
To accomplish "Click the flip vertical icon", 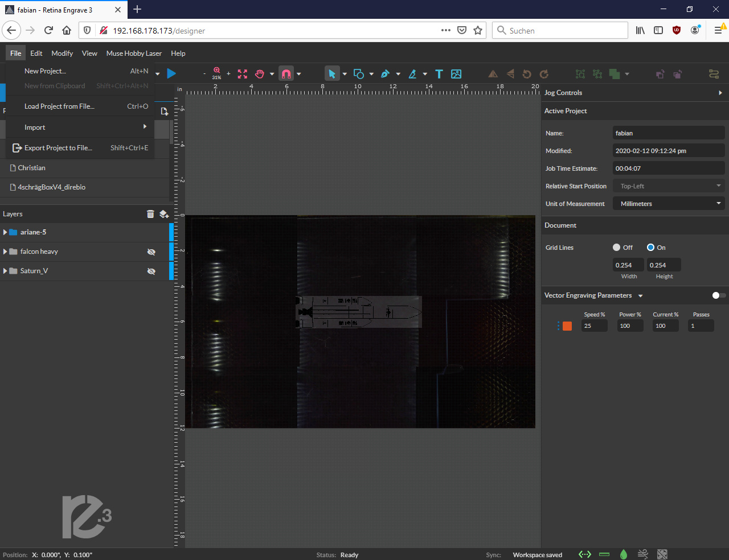I will (x=510, y=74).
